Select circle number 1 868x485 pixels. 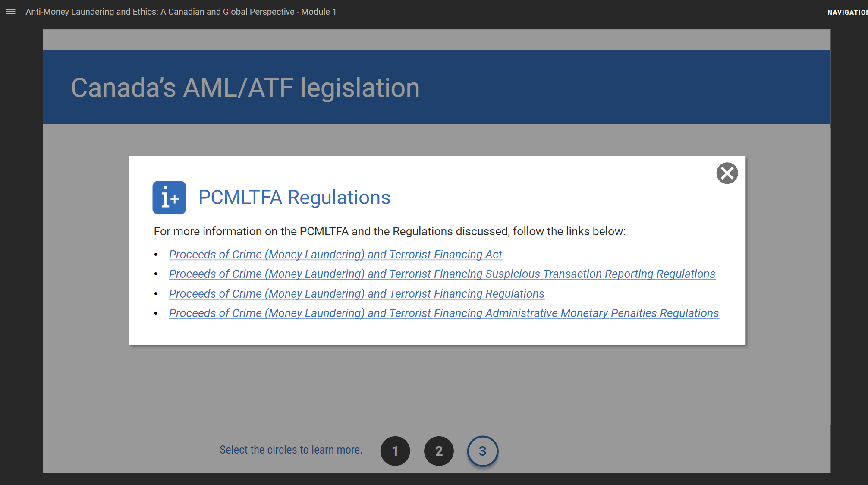click(x=395, y=451)
